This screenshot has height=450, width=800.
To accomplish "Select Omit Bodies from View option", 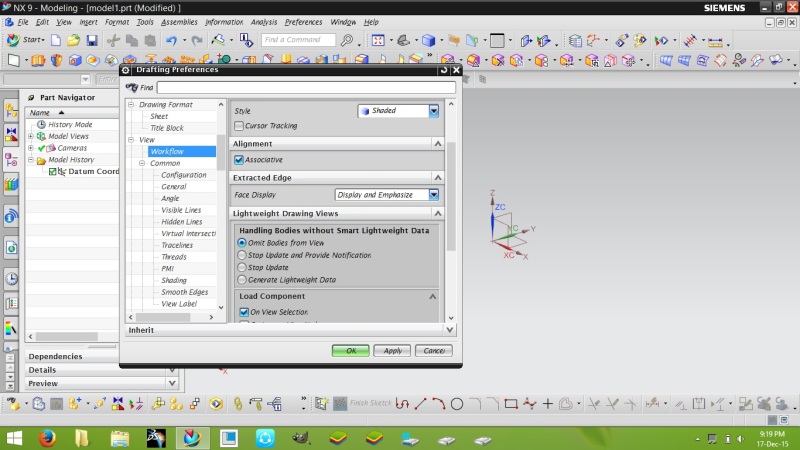I will (x=242, y=243).
